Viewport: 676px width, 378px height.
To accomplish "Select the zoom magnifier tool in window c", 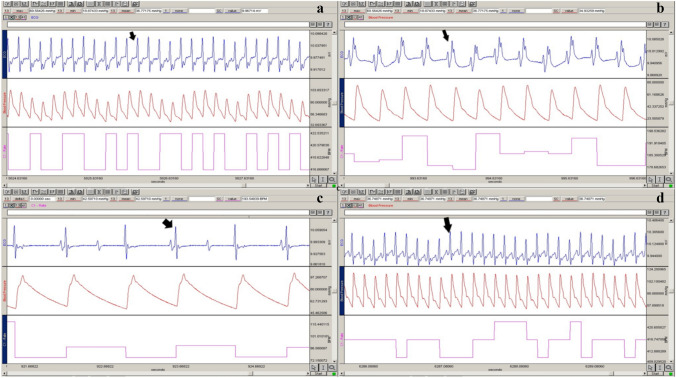I will 332,367.
